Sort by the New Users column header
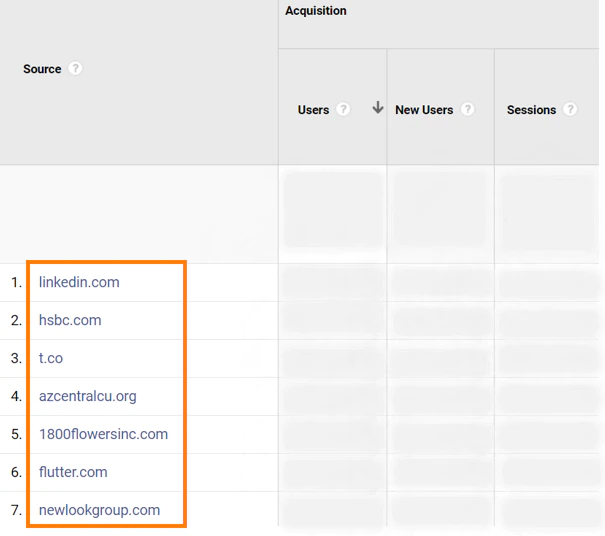This screenshot has height=536, width=605. tap(424, 110)
